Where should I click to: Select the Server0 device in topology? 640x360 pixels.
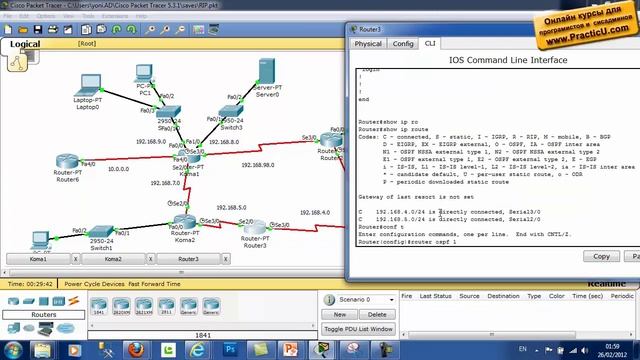click(x=267, y=71)
